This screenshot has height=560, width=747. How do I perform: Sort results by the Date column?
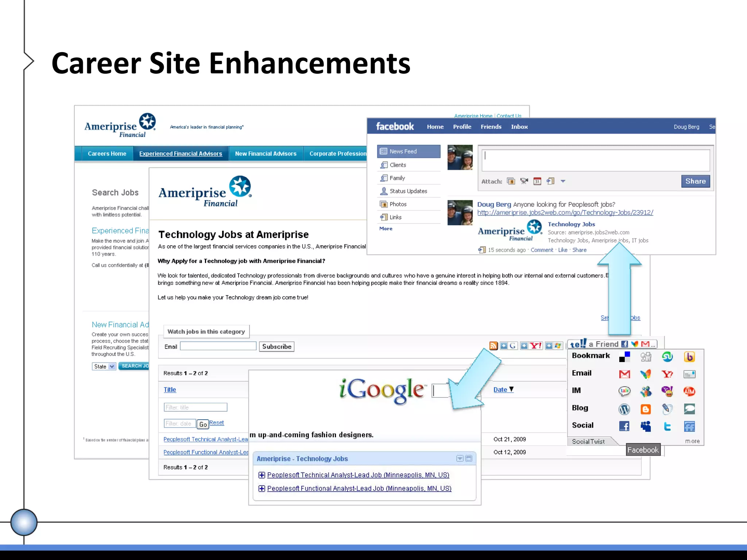tap(503, 389)
